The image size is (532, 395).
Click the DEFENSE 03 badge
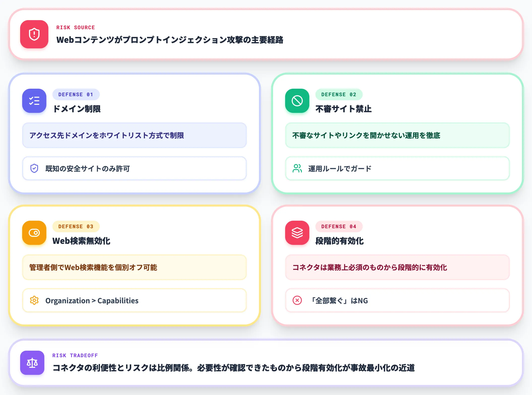(x=76, y=226)
